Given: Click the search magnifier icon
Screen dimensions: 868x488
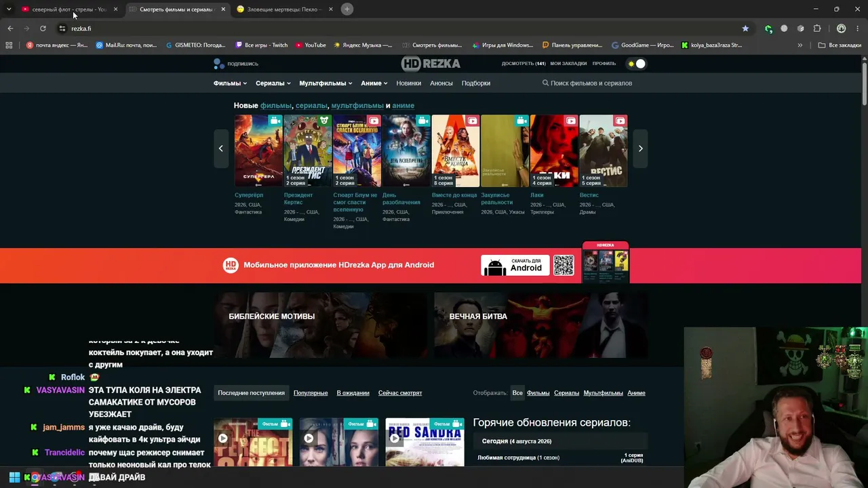Looking at the screenshot, I should (x=545, y=83).
